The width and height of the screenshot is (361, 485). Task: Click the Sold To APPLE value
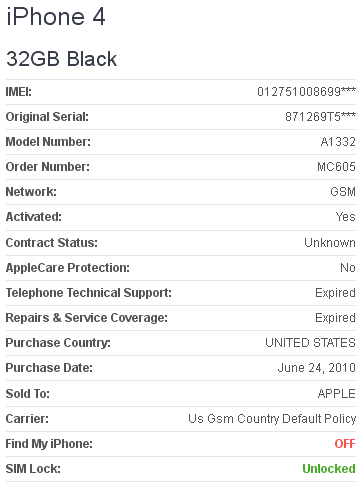pyautogui.click(x=337, y=394)
